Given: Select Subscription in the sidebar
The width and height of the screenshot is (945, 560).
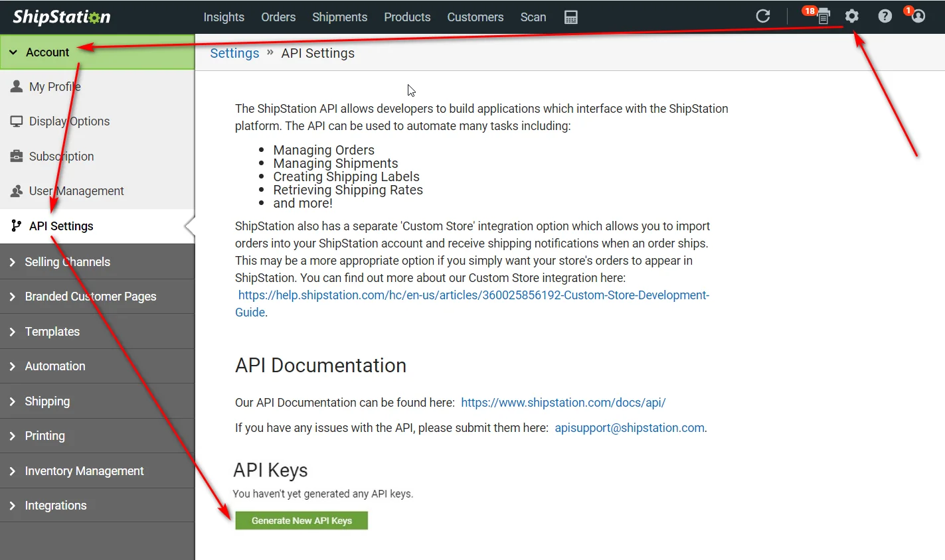Looking at the screenshot, I should pyautogui.click(x=97, y=156).
